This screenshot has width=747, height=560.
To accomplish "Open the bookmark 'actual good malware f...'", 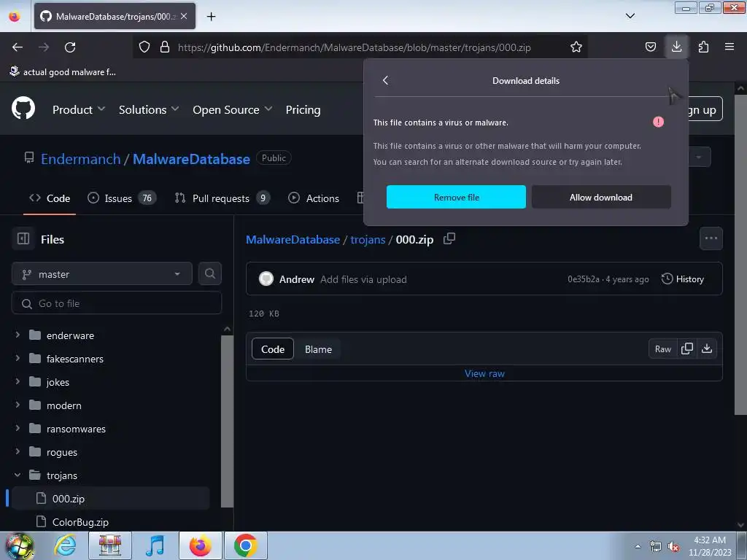I will (63, 72).
